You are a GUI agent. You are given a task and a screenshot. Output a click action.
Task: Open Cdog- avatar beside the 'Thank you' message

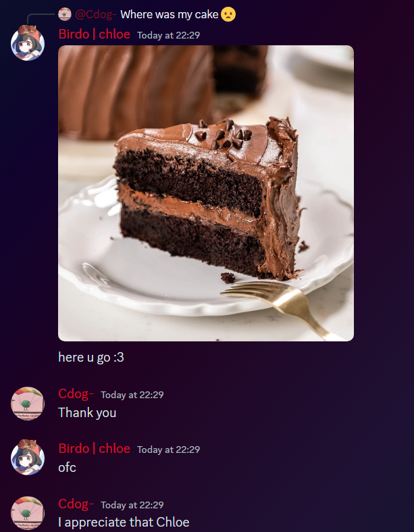tap(28, 404)
